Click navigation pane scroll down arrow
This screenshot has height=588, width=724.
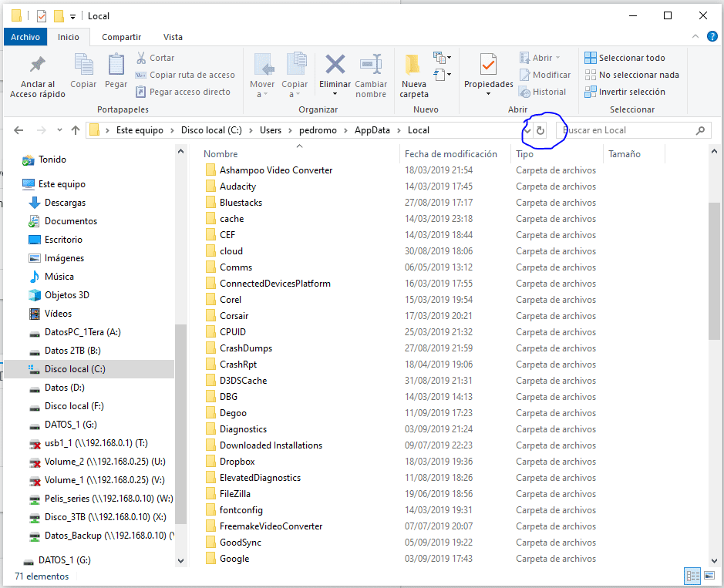coord(181,561)
